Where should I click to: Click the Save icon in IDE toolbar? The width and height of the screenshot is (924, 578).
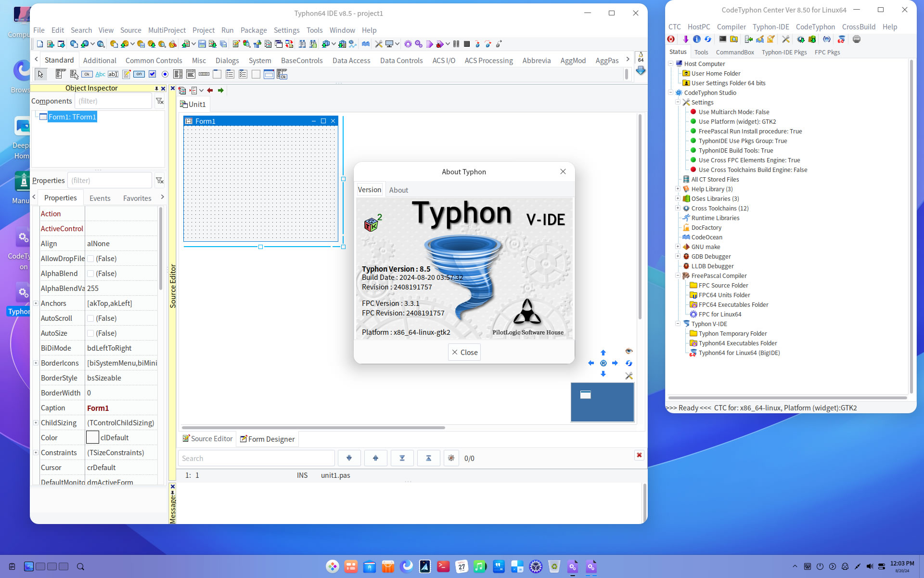pos(202,44)
